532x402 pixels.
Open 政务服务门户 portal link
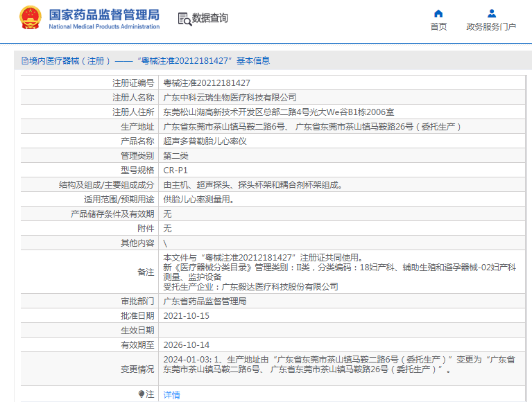(491, 26)
